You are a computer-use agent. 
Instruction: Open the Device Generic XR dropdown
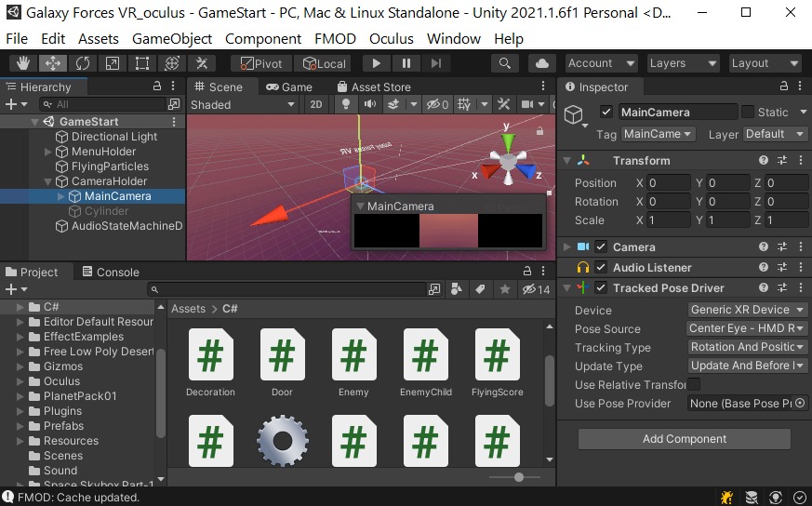[748, 310]
